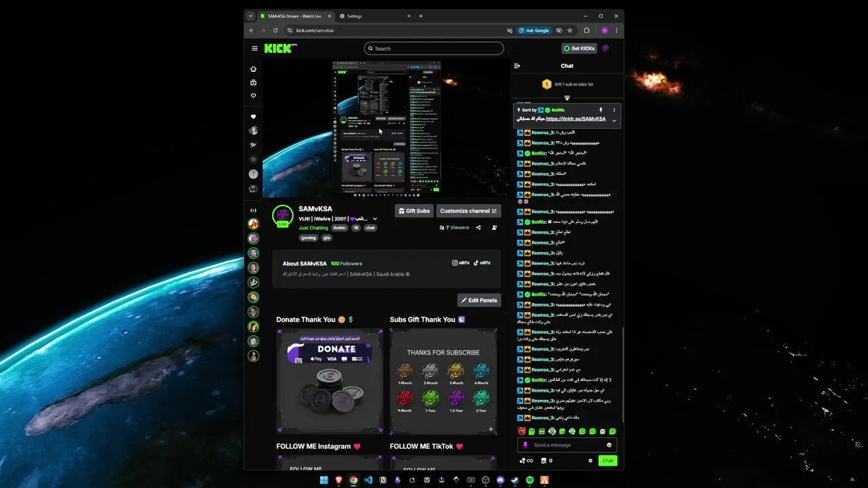Open the emoji picker in chat input

tap(609, 445)
